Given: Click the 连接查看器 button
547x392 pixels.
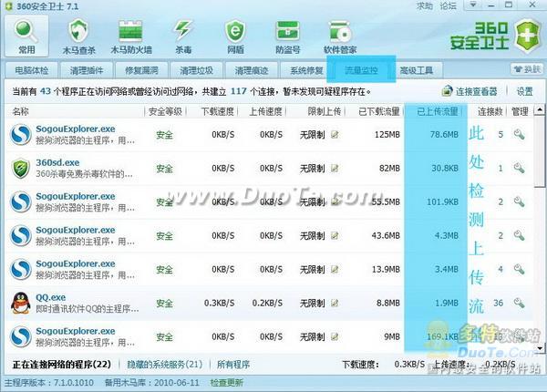Looking at the screenshot, I should click(x=471, y=91).
